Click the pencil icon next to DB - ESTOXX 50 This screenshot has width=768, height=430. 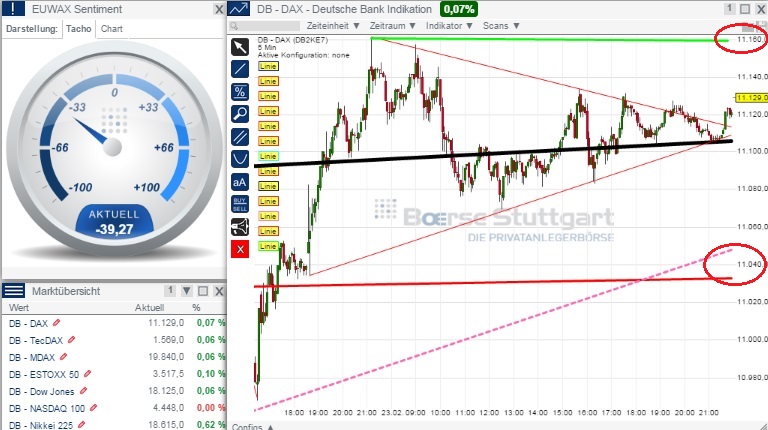(87, 374)
